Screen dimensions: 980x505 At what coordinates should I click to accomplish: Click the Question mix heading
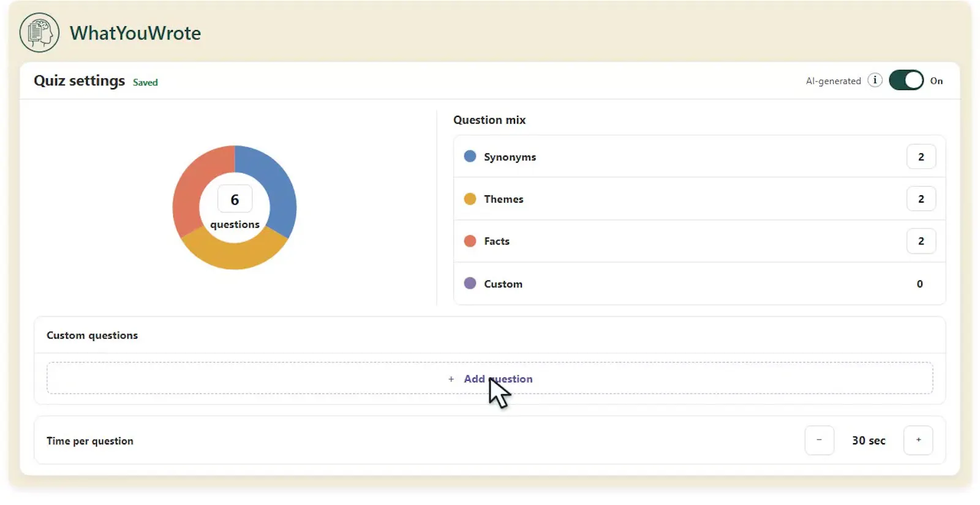point(489,120)
